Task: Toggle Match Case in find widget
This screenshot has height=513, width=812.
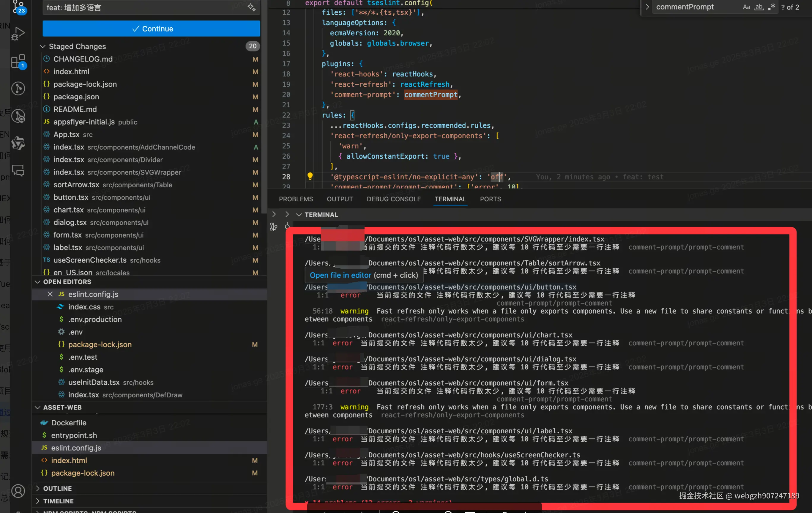Action: tap(746, 7)
